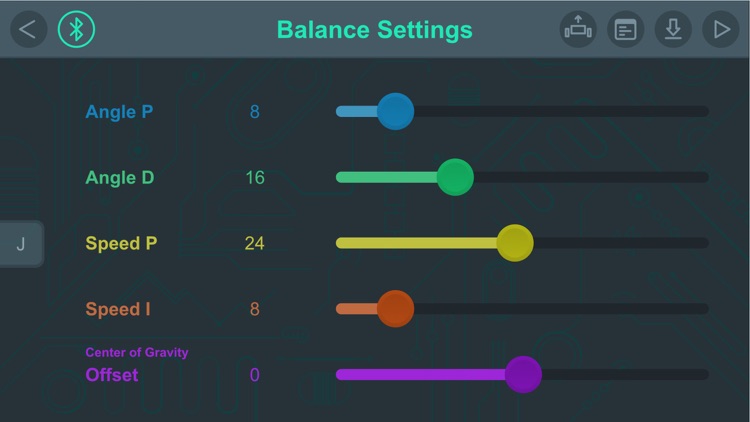
Task: Click the orange Speed I slider handle
Action: tap(395, 309)
